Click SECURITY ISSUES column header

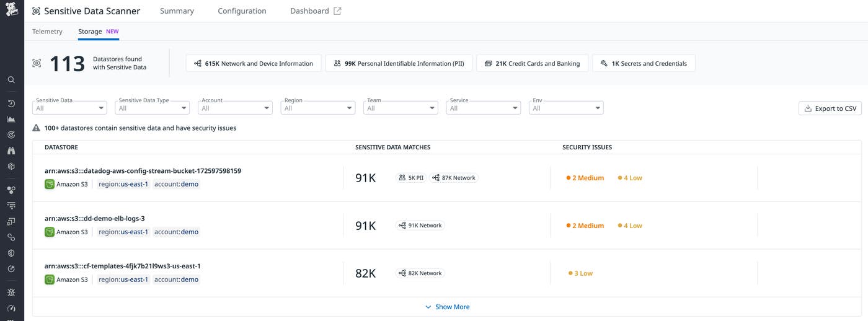click(587, 147)
